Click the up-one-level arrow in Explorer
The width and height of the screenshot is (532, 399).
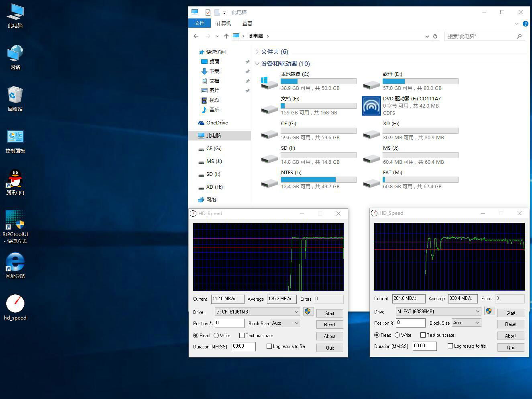pos(226,36)
